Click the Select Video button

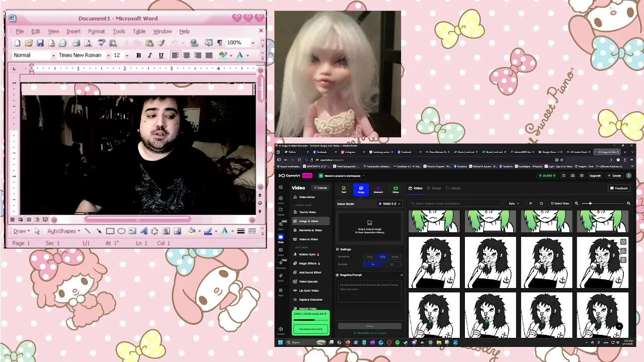pyautogui.click(x=559, y=203)
